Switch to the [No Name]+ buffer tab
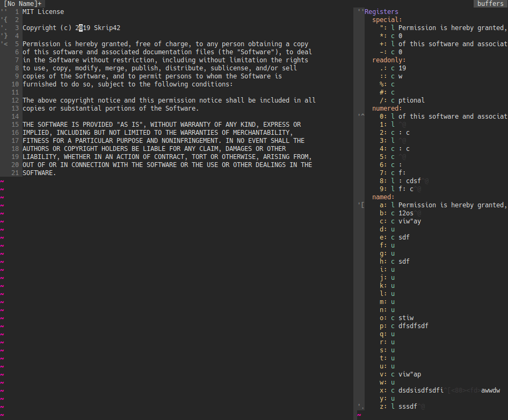508x420 pixels. point(21,3)
